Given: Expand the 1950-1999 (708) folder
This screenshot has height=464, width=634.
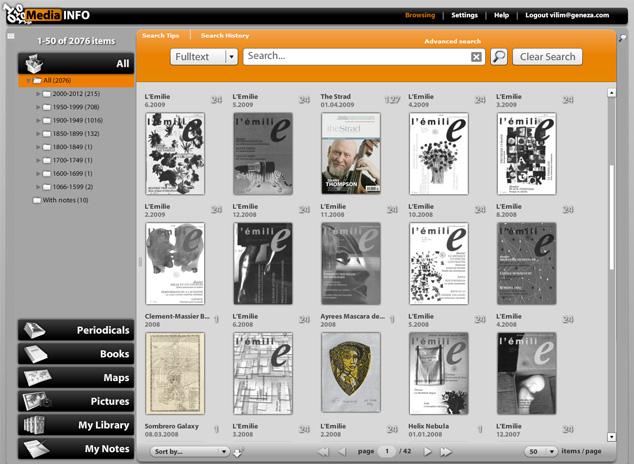Looking at the screenshot, I should pyautogui.click(x=38, y=107).
